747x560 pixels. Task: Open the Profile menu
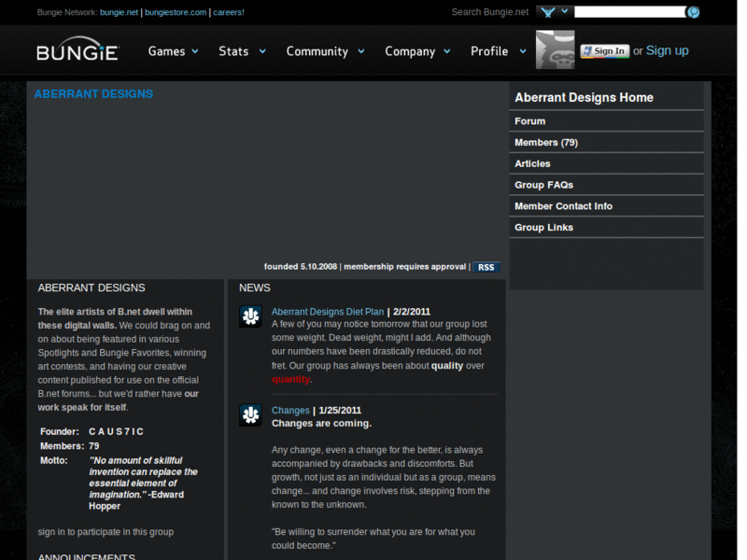click(489, 51)
